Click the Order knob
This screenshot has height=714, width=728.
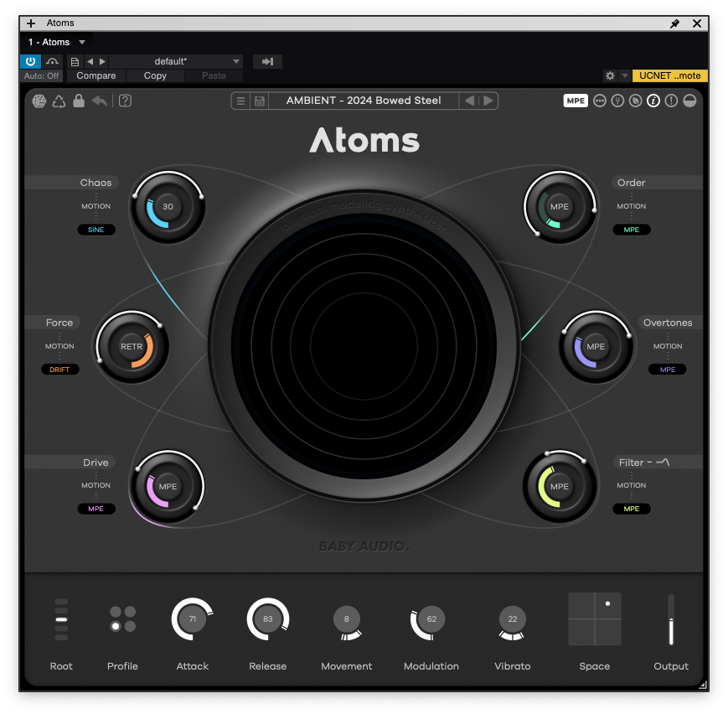tap(560, 207)
